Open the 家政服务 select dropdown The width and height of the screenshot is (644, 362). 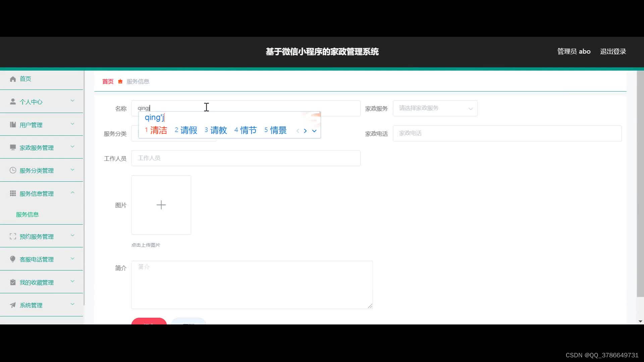point(435,108)
